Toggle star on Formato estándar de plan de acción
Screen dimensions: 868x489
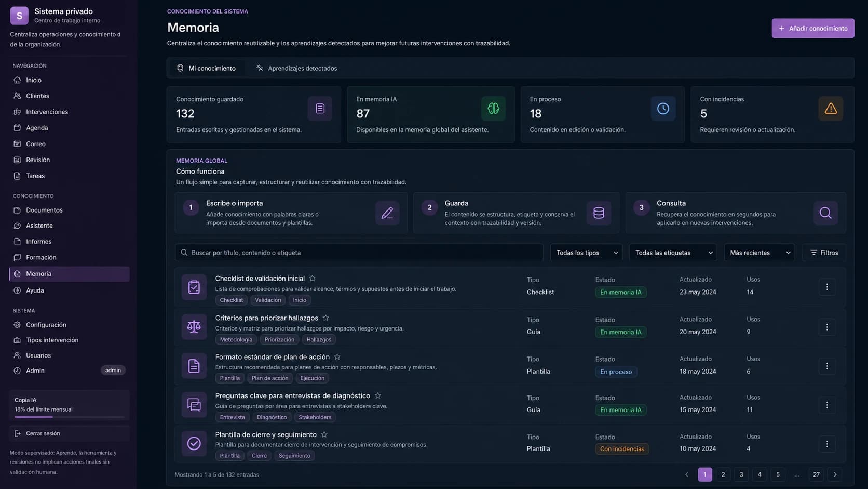pos(337,357)
